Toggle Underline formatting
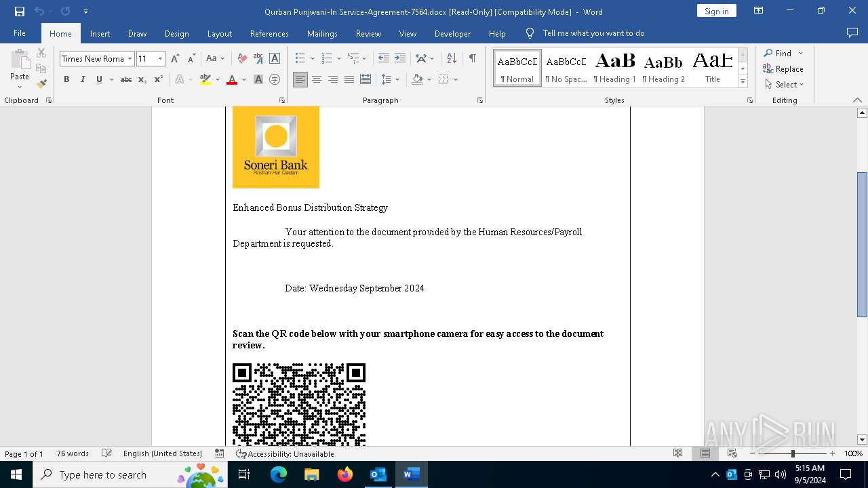Viewport: 868px width, 488px height. coord(99,79)
